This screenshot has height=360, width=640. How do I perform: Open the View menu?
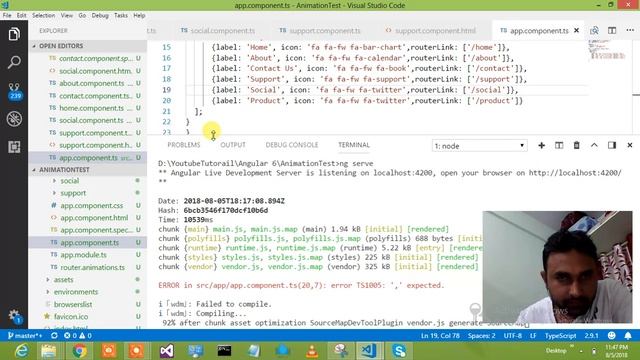coord(67,16)
